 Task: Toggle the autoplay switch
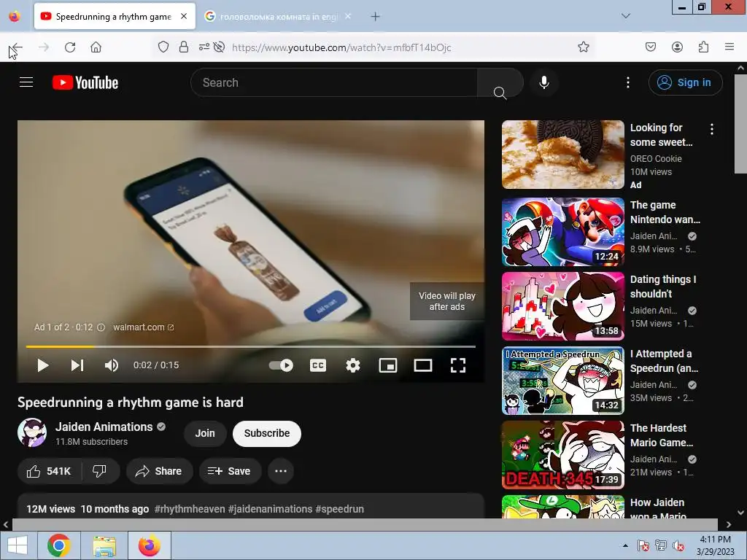pos(281,365)
